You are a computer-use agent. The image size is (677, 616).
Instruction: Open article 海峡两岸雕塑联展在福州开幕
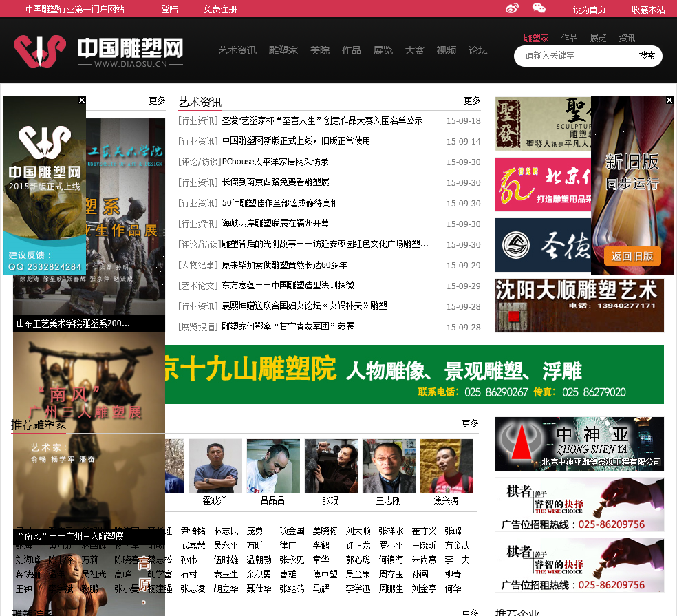point(275,223)
